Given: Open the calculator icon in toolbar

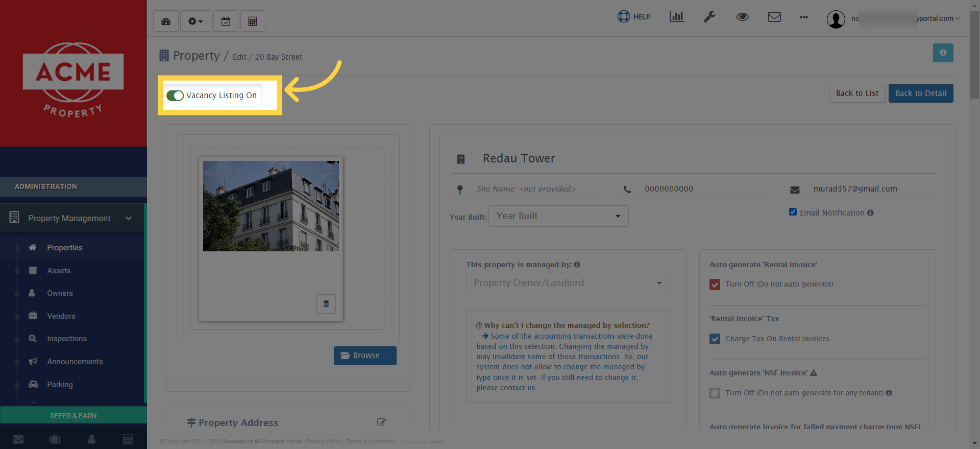Looking at the screenshot, I should (253, 21).
